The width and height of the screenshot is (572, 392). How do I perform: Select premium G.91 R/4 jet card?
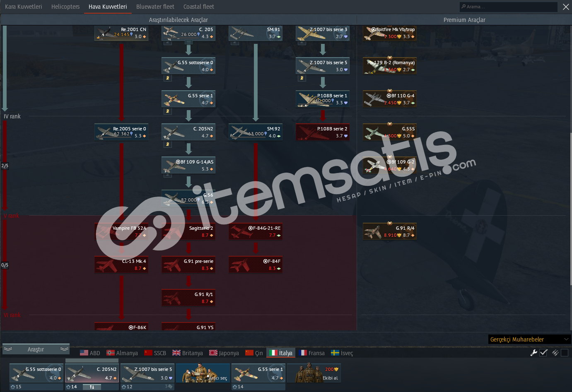(390, 232)
